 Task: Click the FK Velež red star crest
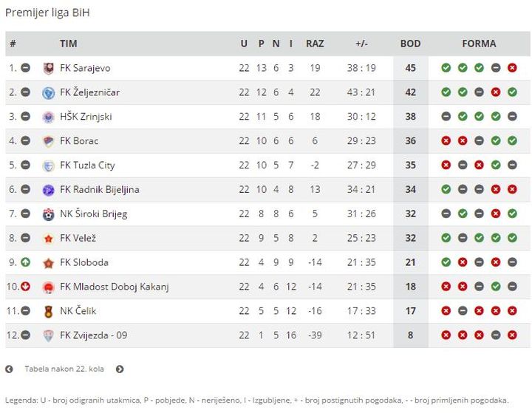click(49, 239)
